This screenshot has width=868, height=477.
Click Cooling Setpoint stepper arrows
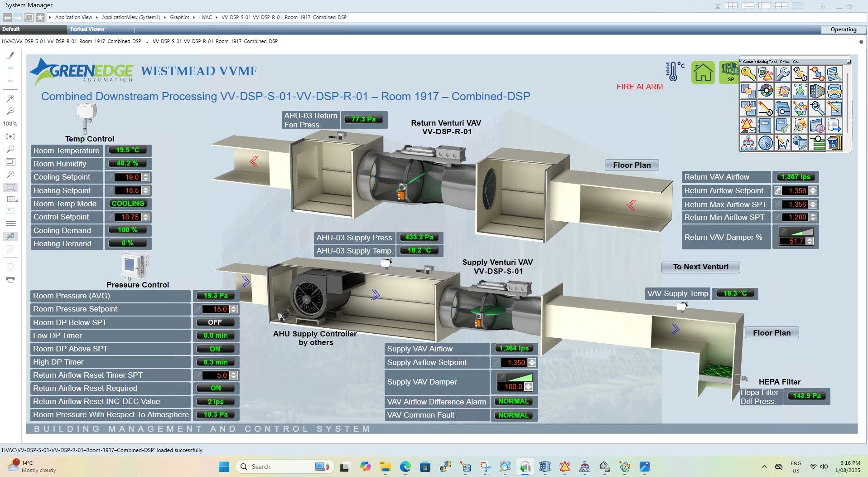tap(145, 177)
